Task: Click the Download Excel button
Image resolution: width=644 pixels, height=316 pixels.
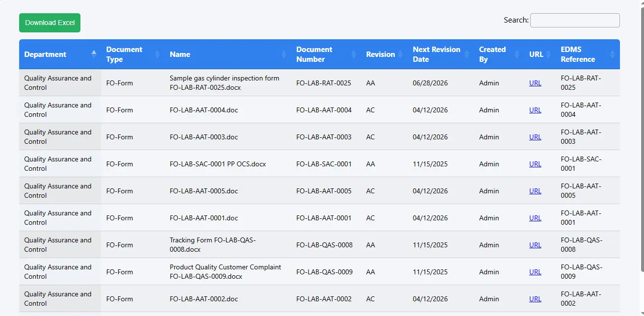Action: [50, 23]
